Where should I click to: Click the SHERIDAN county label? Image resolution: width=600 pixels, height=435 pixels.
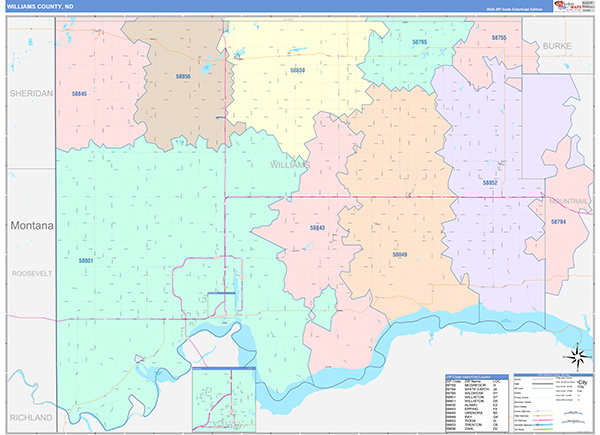click(x=31, y=94)
